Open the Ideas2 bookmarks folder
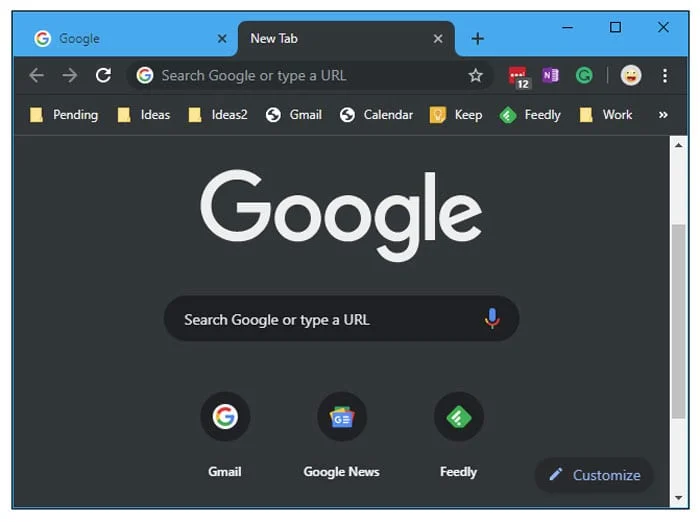 (x=217, y=115)
